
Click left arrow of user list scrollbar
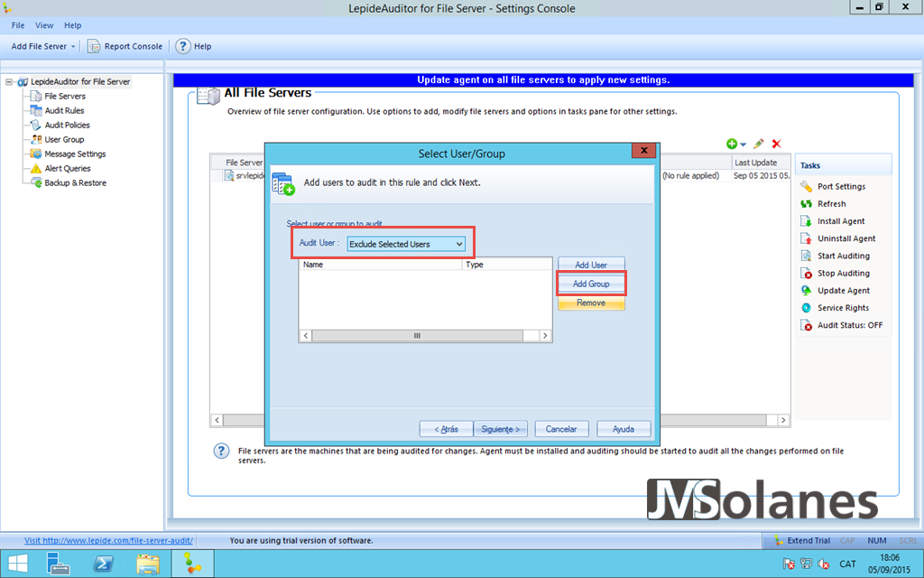click(x=305, y=336)
